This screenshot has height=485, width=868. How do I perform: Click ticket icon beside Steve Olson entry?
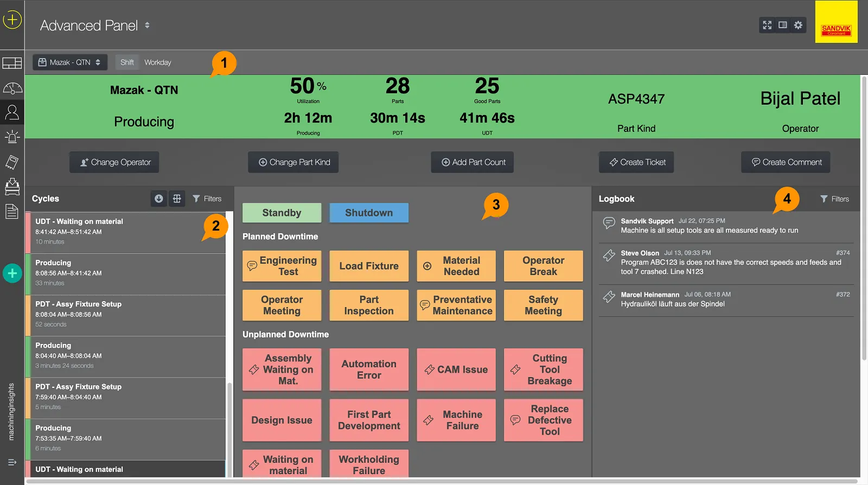(609, 255)
